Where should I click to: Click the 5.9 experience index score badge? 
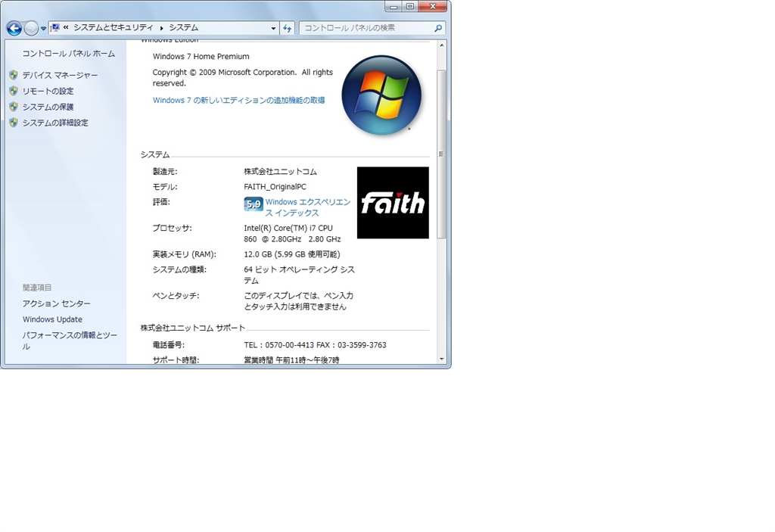[x=254, y=204]
